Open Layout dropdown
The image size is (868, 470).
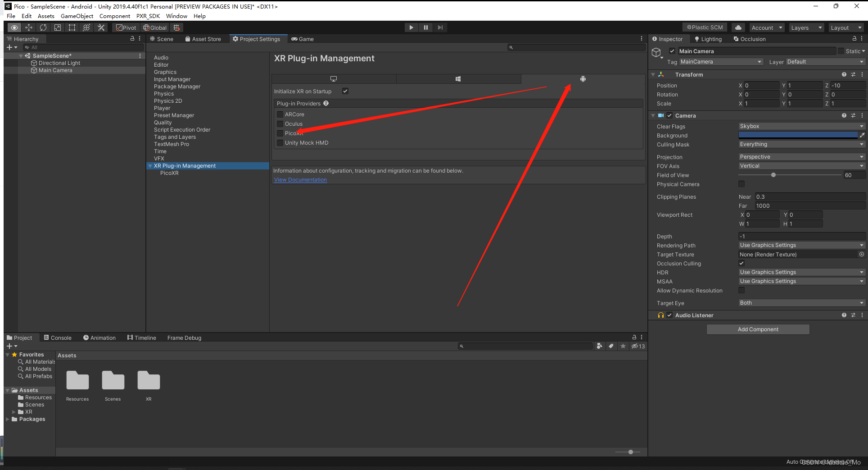pyautogui.click(x=846, y=27)
